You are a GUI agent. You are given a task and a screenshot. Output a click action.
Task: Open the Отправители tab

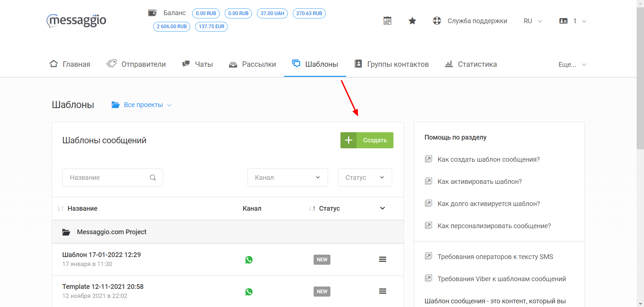coord(136,64)
